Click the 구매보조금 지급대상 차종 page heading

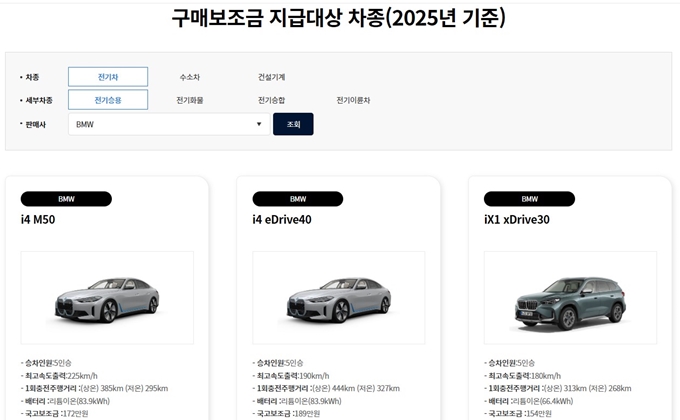pos(339,18)
